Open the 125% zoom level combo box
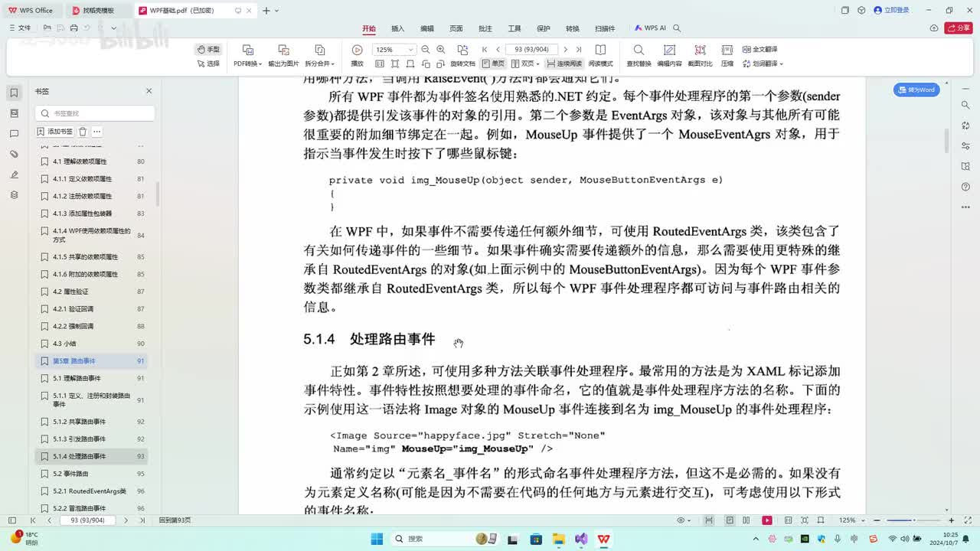980x551 pixels. (x=394, y=50)
